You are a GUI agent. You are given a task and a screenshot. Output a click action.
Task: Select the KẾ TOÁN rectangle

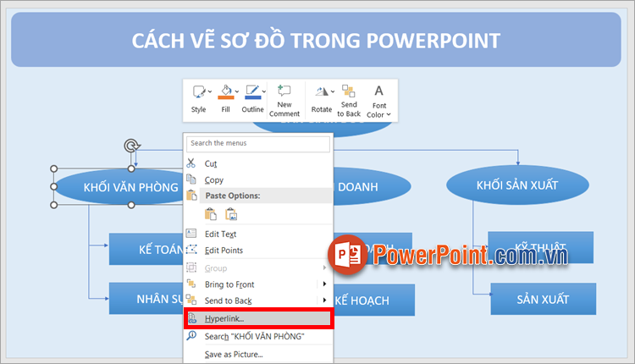[x=146, y=249]
